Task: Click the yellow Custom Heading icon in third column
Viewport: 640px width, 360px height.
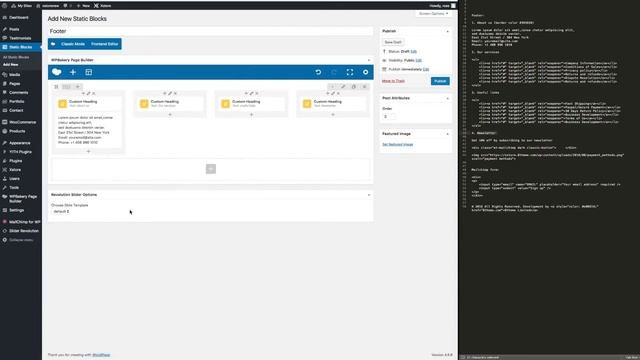Action: 225,104
